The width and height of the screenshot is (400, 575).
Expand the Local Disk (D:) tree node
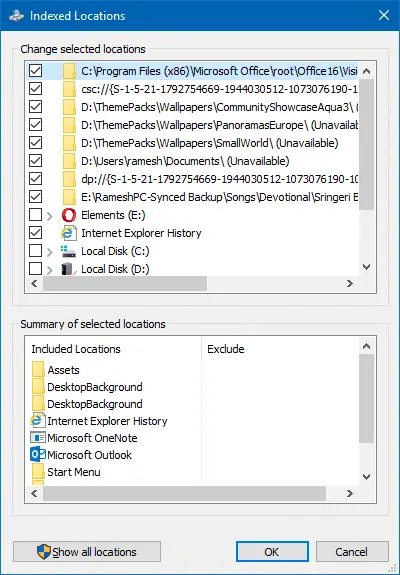pos(50,270)
